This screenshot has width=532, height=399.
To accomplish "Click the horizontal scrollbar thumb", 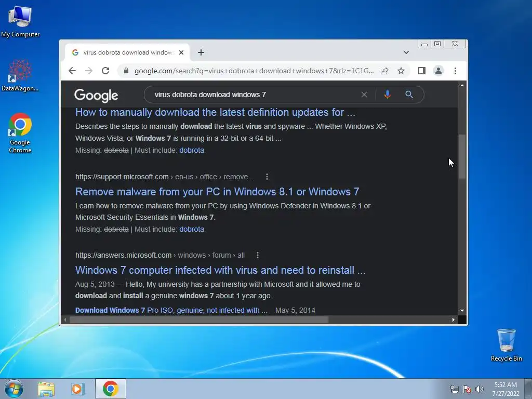I will tap(199, 320).
